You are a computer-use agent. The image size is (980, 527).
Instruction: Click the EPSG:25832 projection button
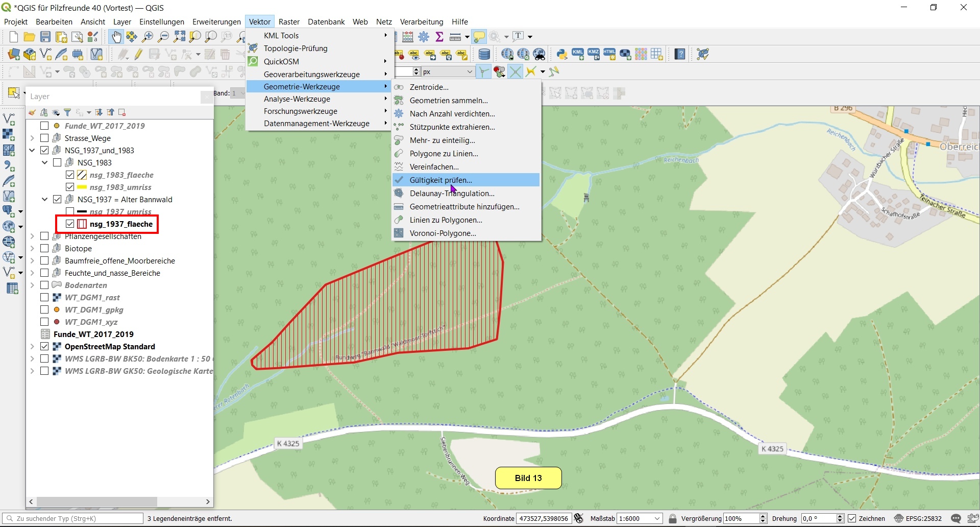[x=918, y=519]
